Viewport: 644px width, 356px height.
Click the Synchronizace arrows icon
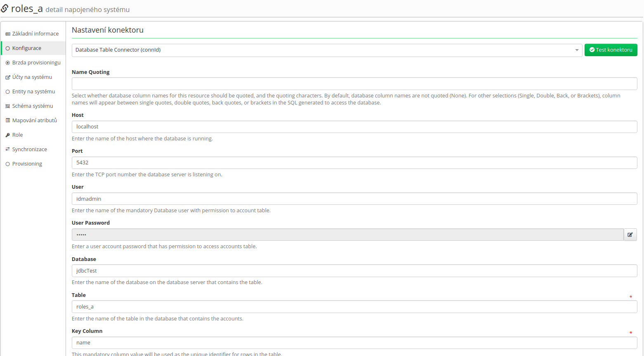[8, 150]
